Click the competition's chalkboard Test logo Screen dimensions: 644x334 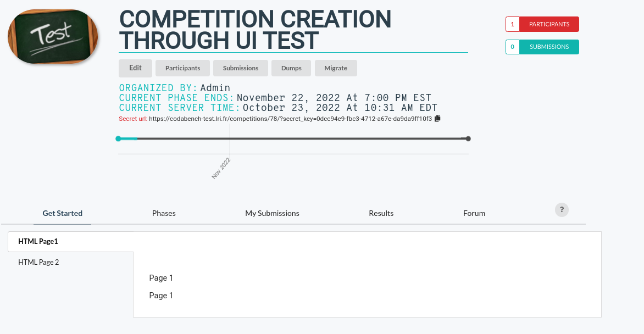pyautogui.click(x=53, y=36)
